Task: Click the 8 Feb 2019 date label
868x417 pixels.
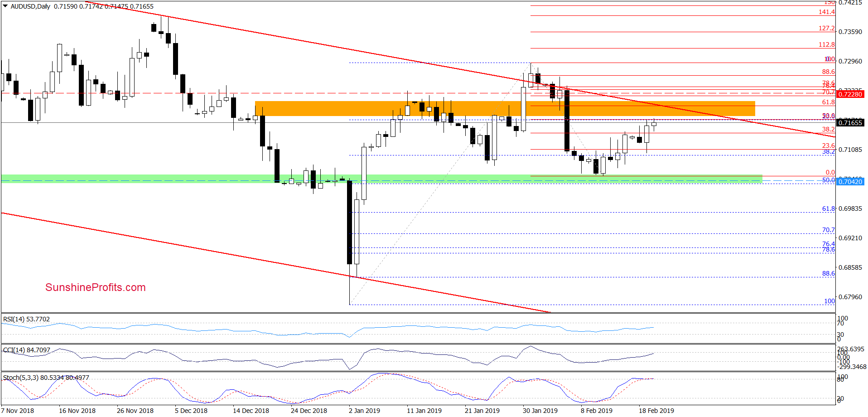Action: click(597, 411)
